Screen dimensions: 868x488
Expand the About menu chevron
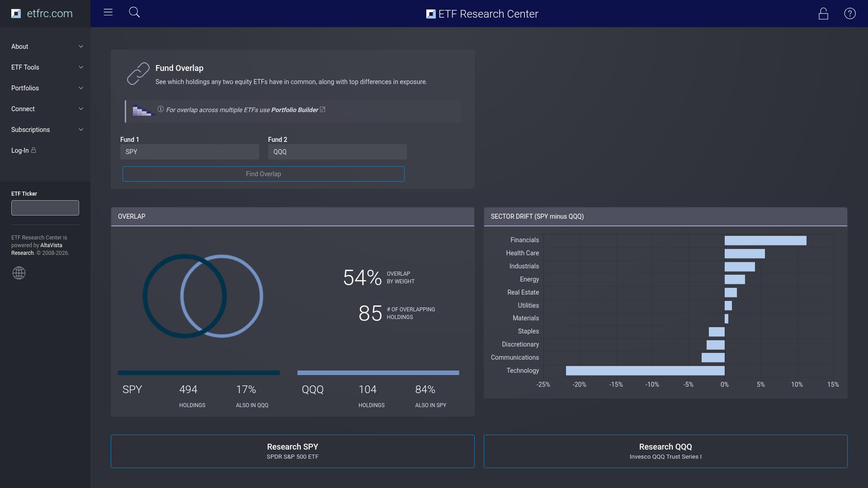(81, 47)
